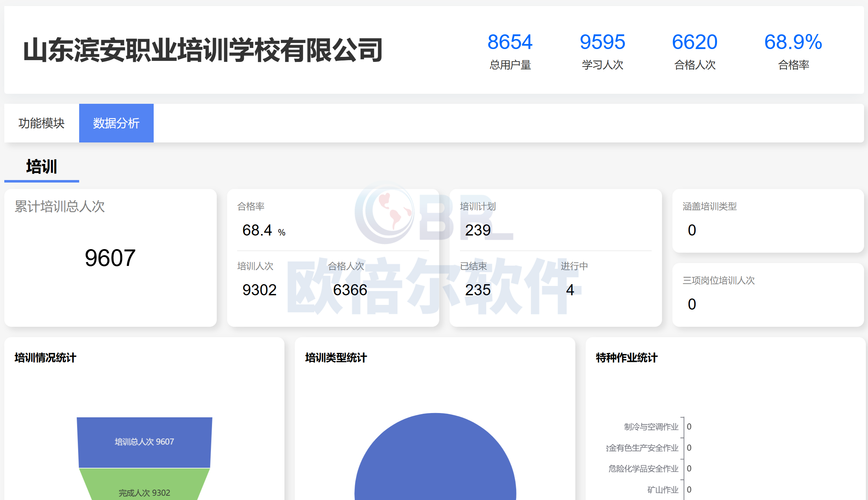Click the 培训计划 239 value
This screenshot has height=500, width=868.
pyautogui.click(x=478, y=230)
